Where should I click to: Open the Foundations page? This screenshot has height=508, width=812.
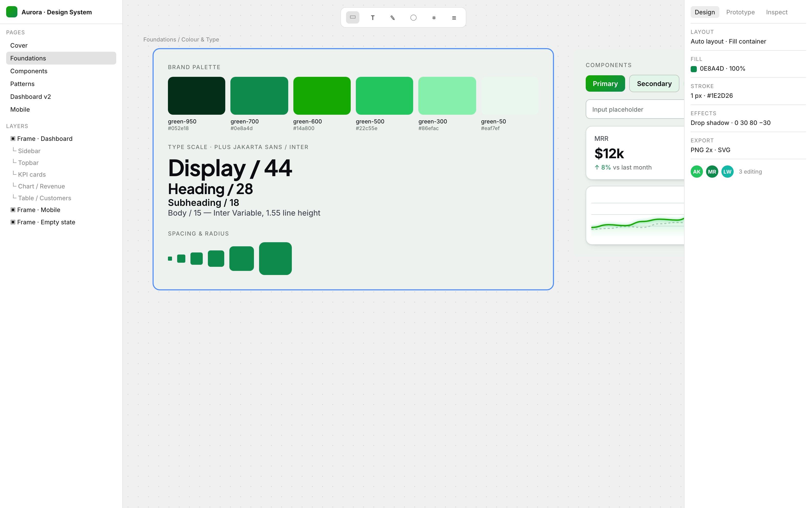[61, 58]
